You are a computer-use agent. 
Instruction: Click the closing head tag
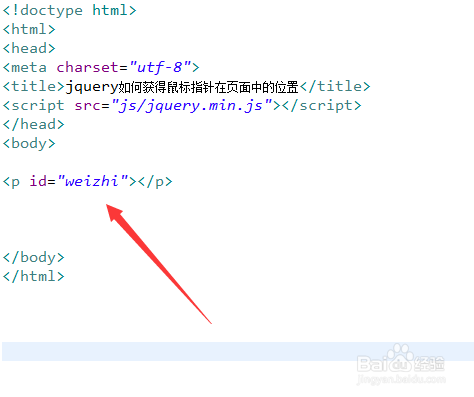[33, 124]
